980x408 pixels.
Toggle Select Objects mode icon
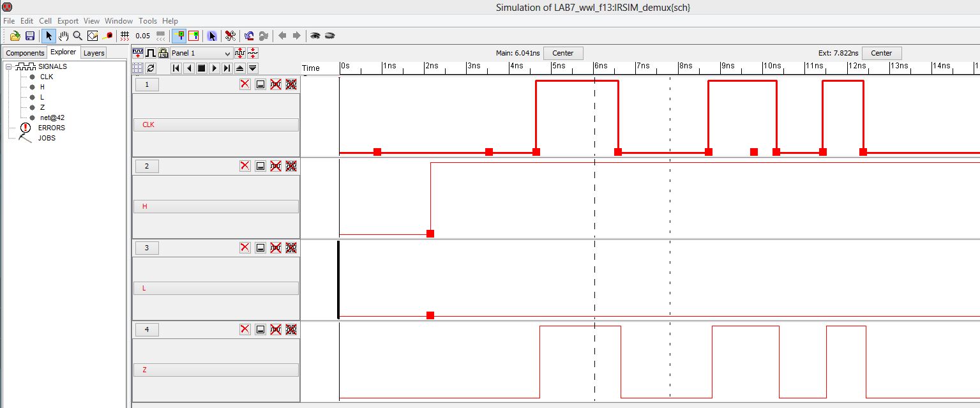pos(179,36)
